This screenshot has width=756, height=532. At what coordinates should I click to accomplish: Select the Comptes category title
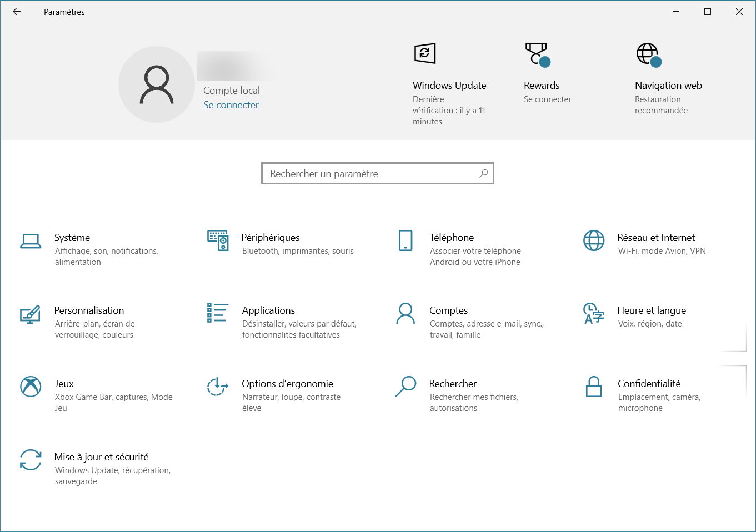click(x=448, y=310)
